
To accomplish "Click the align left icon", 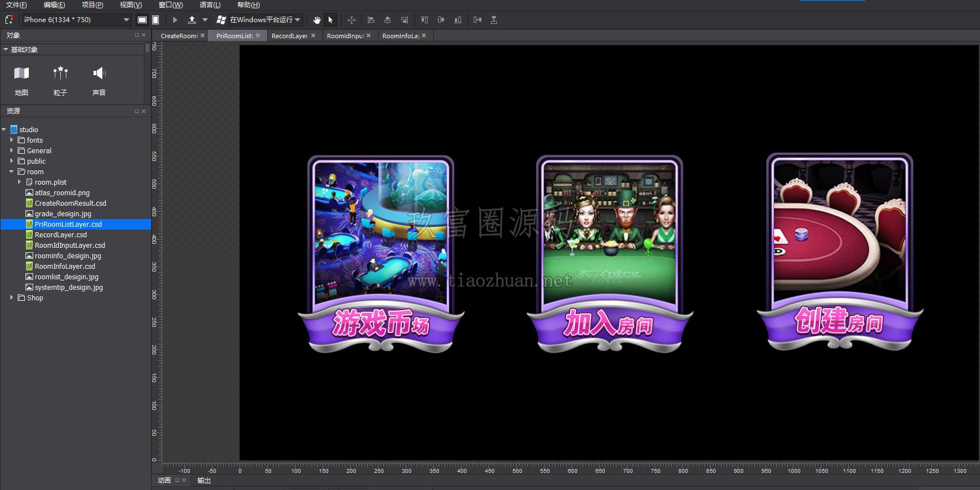I will (x=371, y=20).
